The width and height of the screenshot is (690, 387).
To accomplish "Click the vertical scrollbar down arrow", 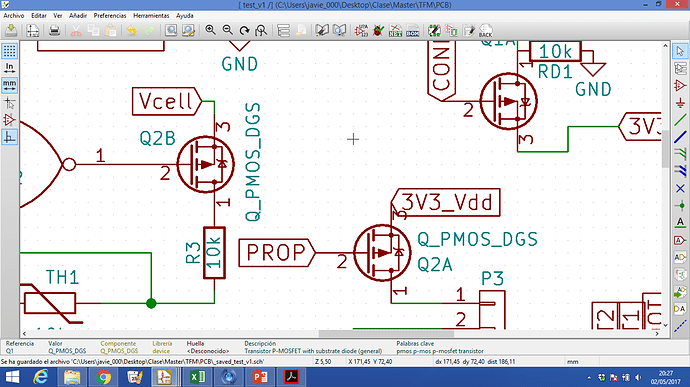I will (x=665, y=325).
